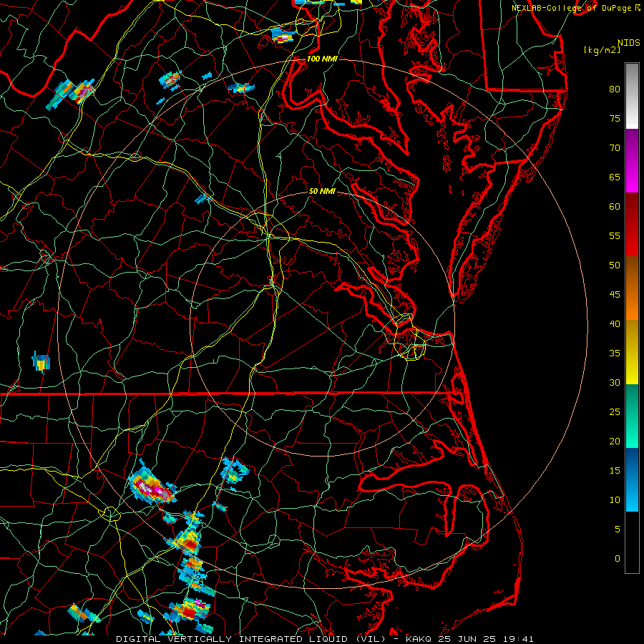Click the 25 value on the scale
Image resolution: width=644 pixels, height=644 pixels.
click(615, 412)
